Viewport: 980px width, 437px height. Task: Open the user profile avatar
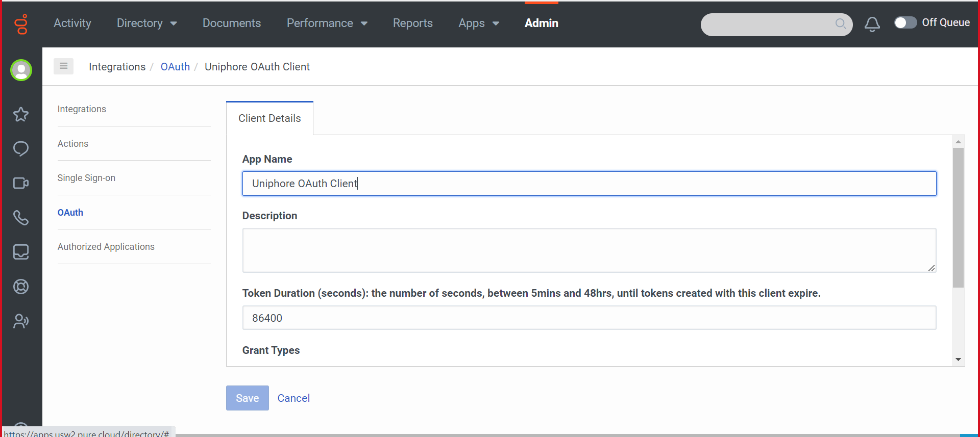coord(21,70)
